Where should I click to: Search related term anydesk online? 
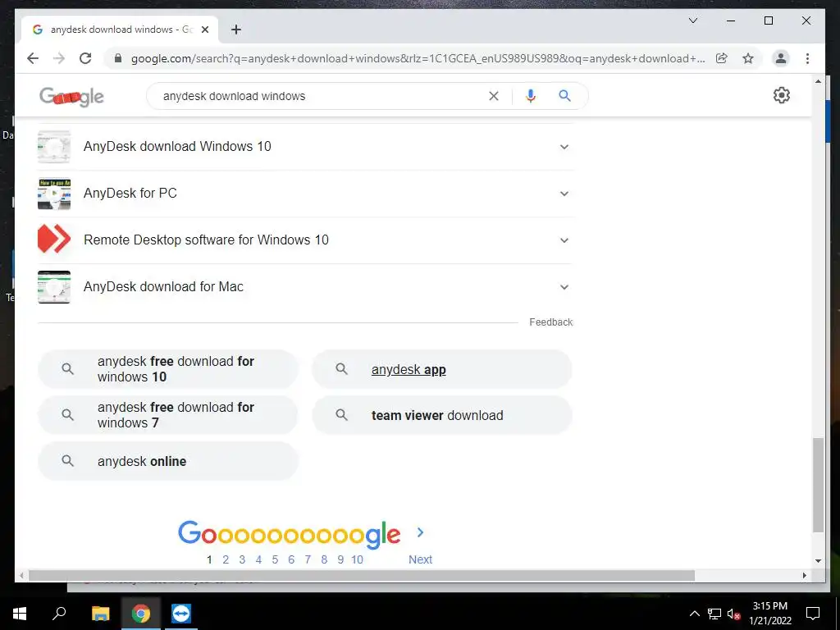click(167, 461)
